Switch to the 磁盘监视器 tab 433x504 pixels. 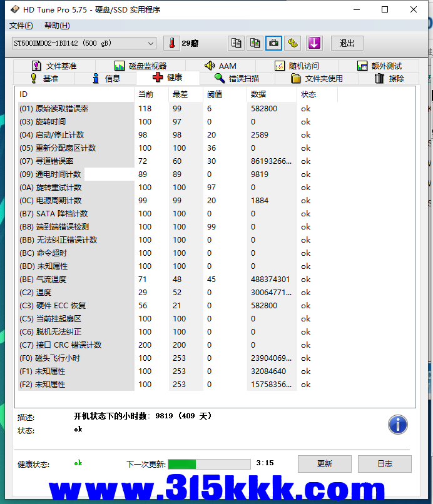tap(140, 66)
